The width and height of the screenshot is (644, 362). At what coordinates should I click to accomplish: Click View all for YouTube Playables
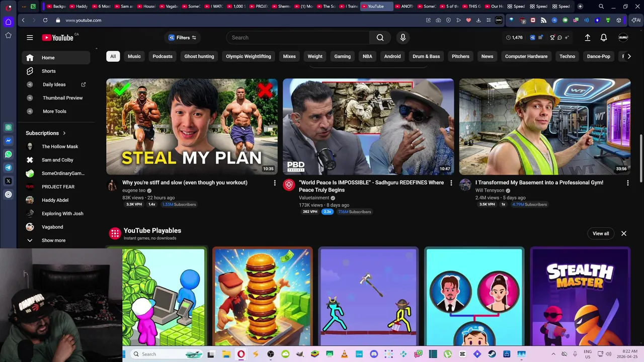tap(601, 233)
